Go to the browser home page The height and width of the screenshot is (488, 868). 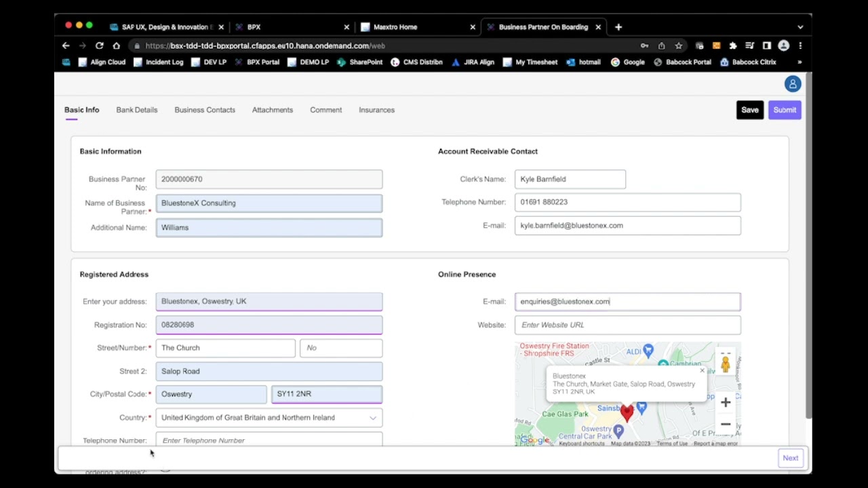point(117,45)
